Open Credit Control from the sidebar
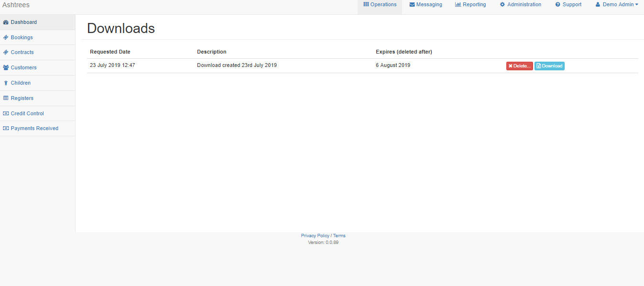The height and width of the screenshot is (286, 644). tap(37, 113)
